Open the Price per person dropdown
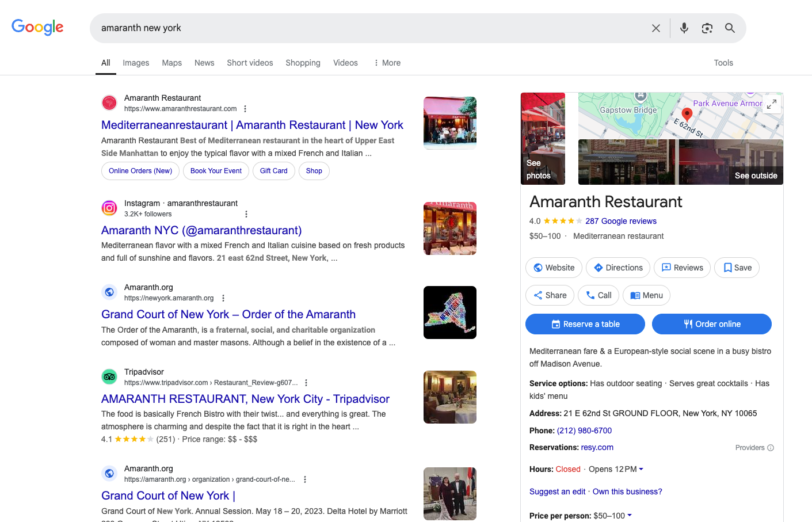The width and height of the screenshot is (812, 522). click(x=629, y=515)
